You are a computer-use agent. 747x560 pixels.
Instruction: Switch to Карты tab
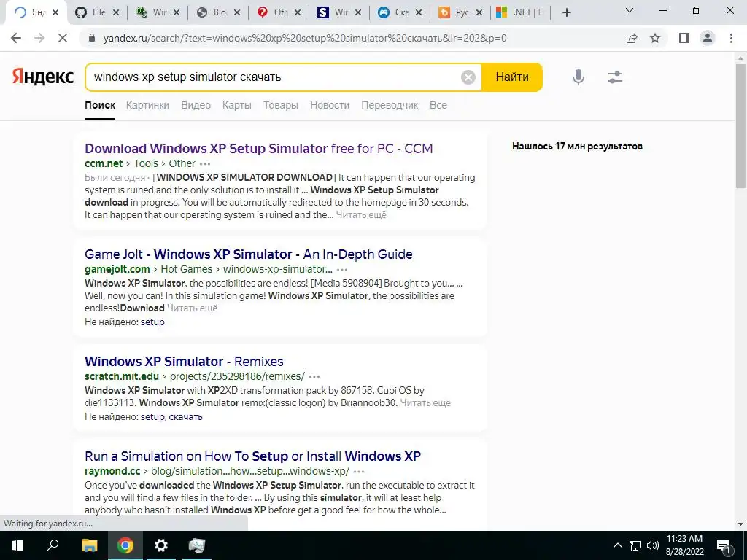coord(237,105)
